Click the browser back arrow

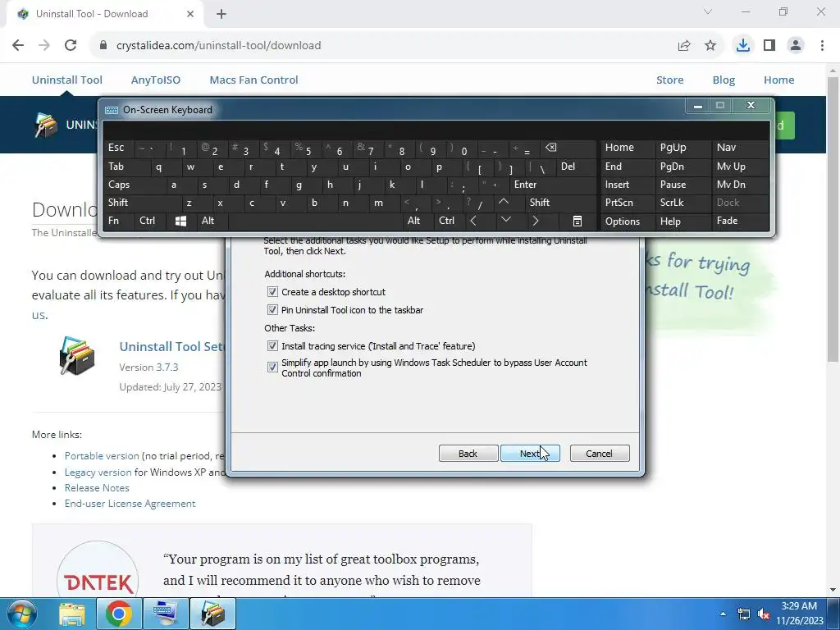point(18,46)
